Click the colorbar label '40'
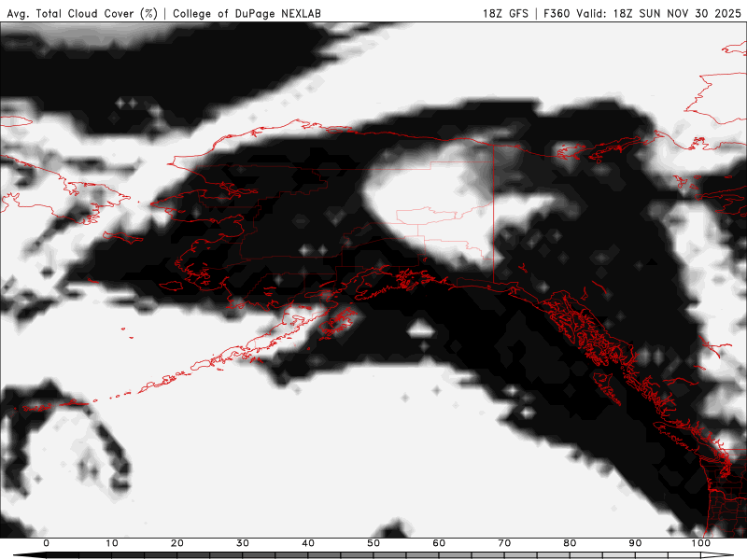 coord(308,543)
